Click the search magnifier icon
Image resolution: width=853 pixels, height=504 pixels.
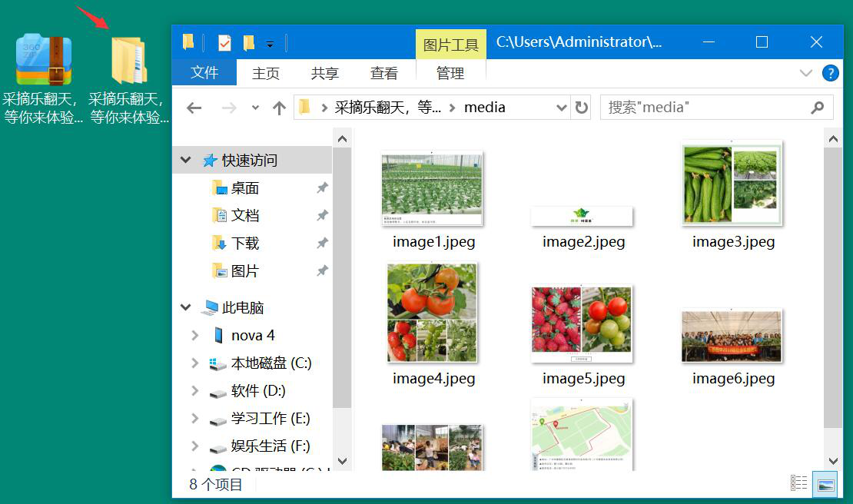(817, 108)
